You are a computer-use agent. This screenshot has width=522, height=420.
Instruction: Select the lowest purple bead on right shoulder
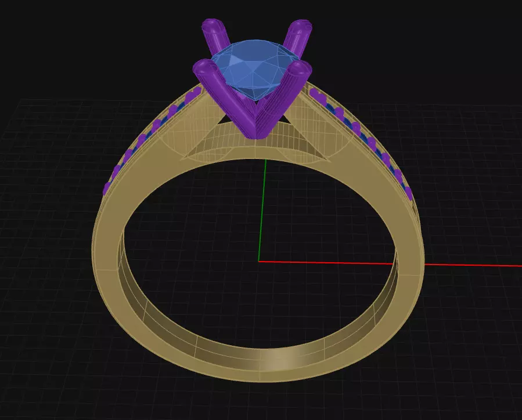pyautogui.click(x=409, y=194)
